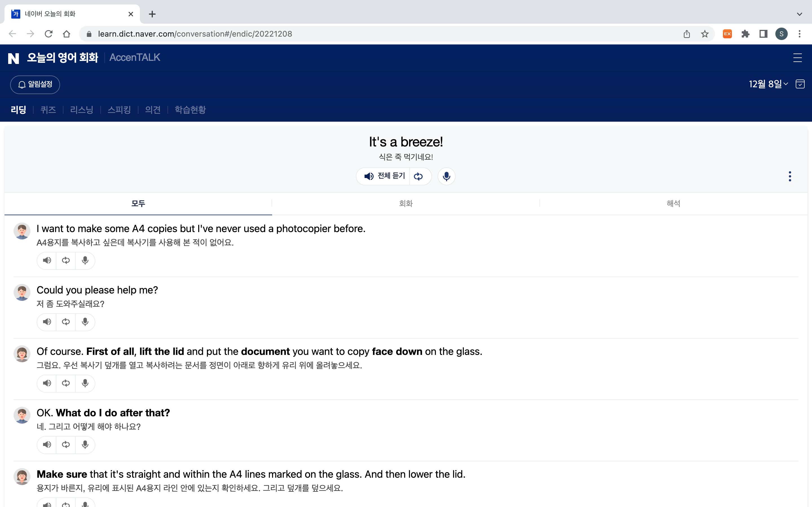Open the 퀴즈 menu item
Image resolution: width=812 pixels, height=507 pixels.
click(48, 110)
